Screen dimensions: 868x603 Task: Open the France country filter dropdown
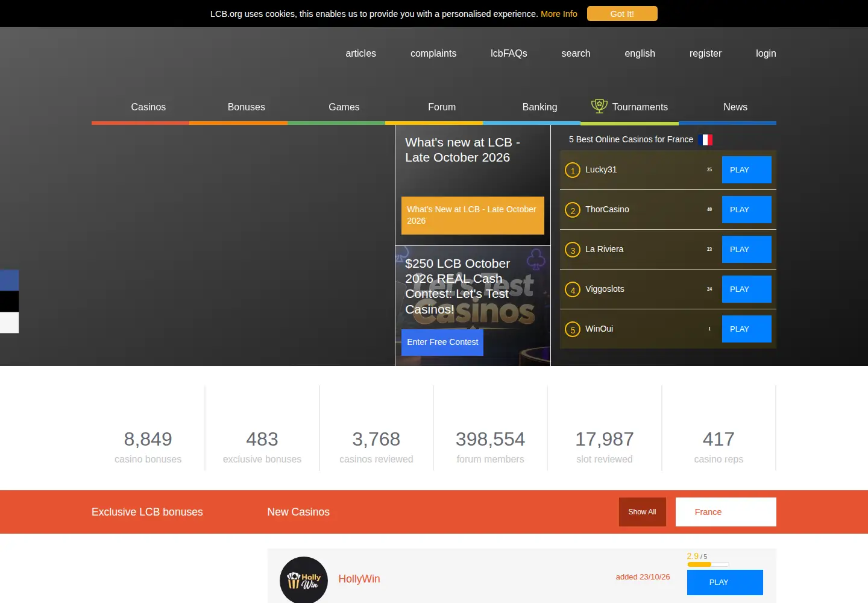[726, 512]
